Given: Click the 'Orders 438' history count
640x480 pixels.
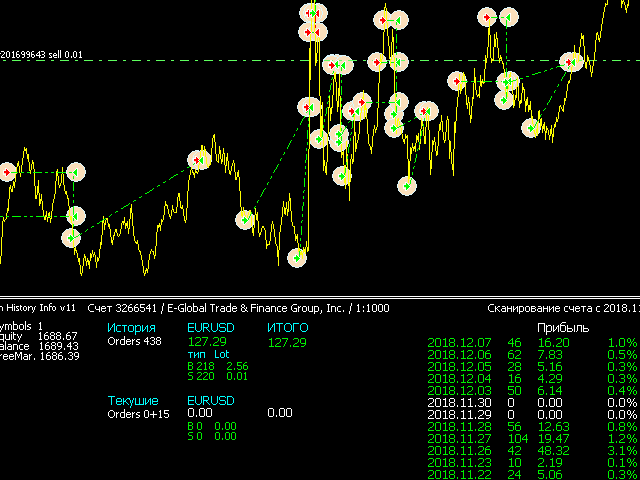Looking at the screenshot, I should point(134,341).
